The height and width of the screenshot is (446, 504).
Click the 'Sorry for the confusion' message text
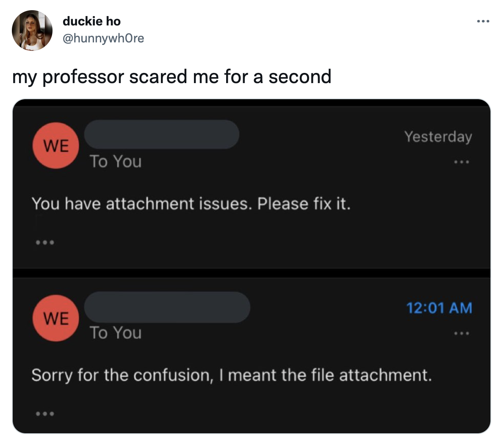tap(232, 375)
